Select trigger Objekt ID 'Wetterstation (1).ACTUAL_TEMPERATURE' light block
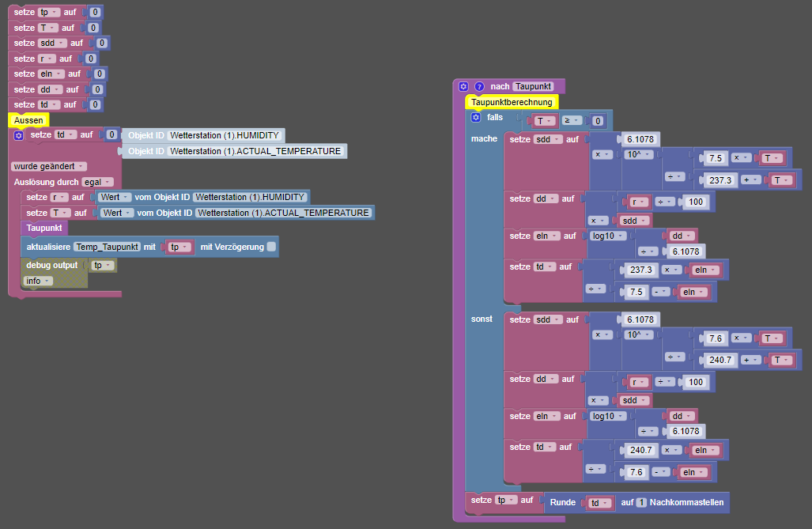The width and height of the screenshot is (812, 529). (235, 151)
